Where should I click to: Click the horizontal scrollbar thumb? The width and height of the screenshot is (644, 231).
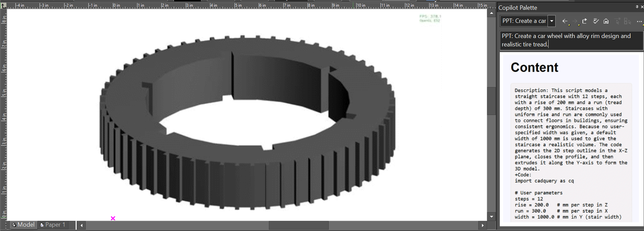(298, 225)
